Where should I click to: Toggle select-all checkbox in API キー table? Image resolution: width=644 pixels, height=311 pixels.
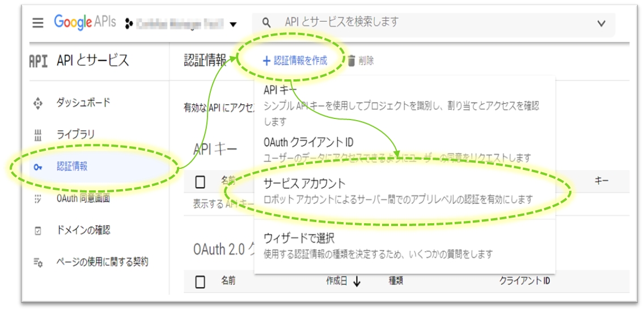pyautogui.click(x=200, y=182)
